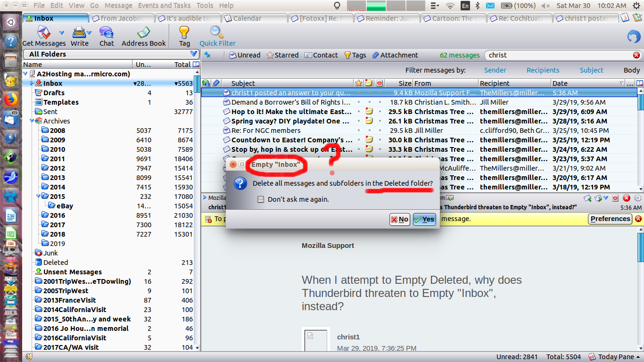Viewport: 644px width, 362px height.
Task: Open the Tools menu
Action: (205, 6)
